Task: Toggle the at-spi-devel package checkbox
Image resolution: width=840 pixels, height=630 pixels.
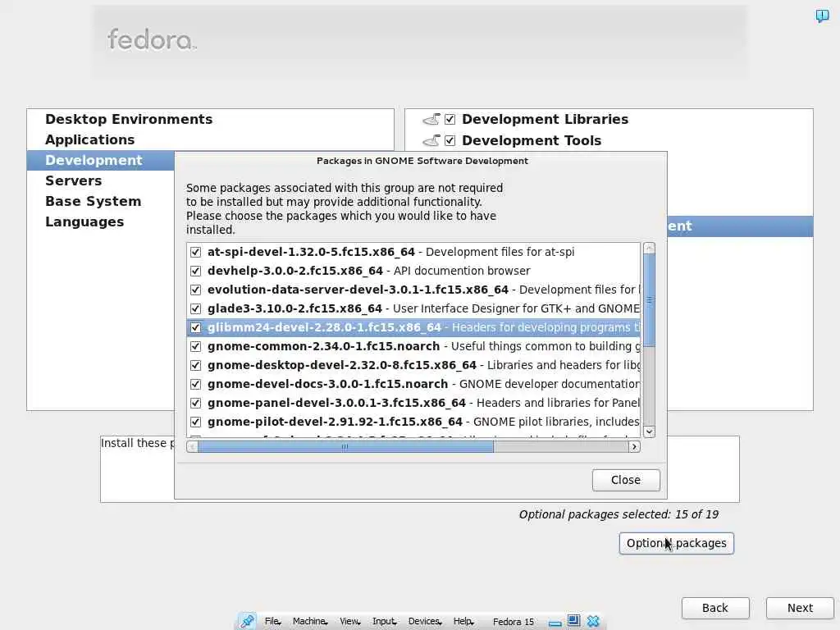Action: click(195, 252)
